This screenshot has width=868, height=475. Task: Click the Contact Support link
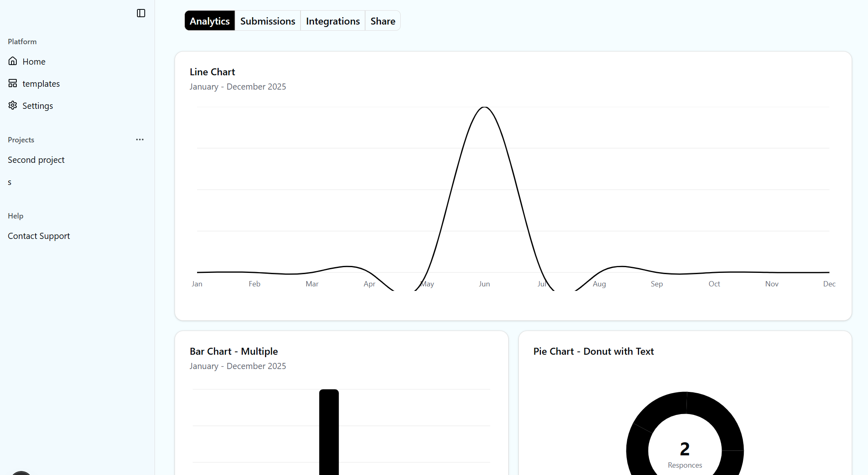tap(39, 236)
